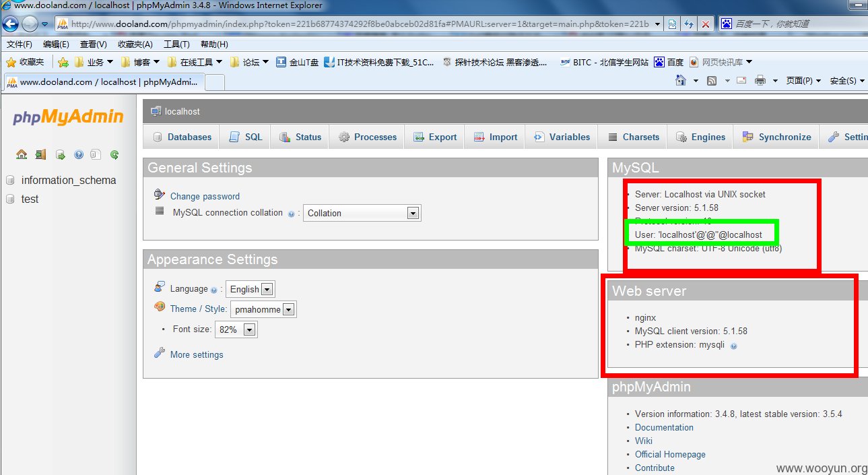The height and width of the screenshot is (475, 868).
Task: Open the 文件(F) menu
Action: tap(20, 44)
